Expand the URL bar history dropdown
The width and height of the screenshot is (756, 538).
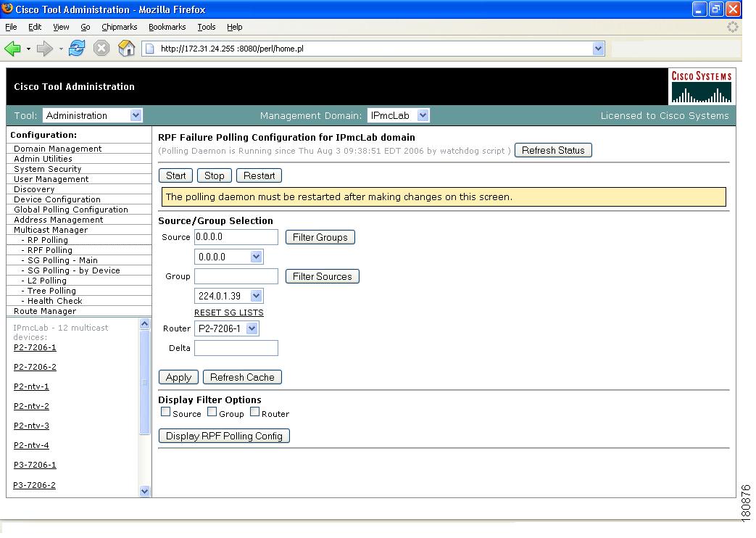[x=598, y=49]
